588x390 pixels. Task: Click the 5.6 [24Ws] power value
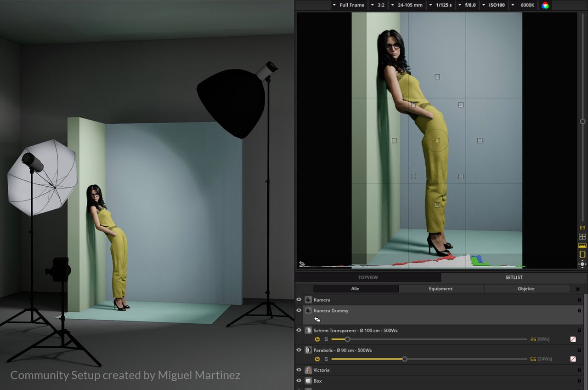[541, 359]
